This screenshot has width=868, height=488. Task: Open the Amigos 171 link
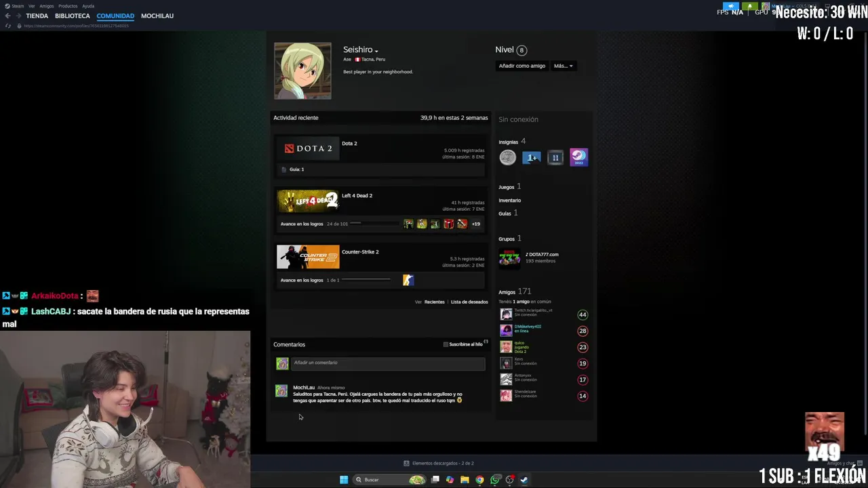pos(515,291)
